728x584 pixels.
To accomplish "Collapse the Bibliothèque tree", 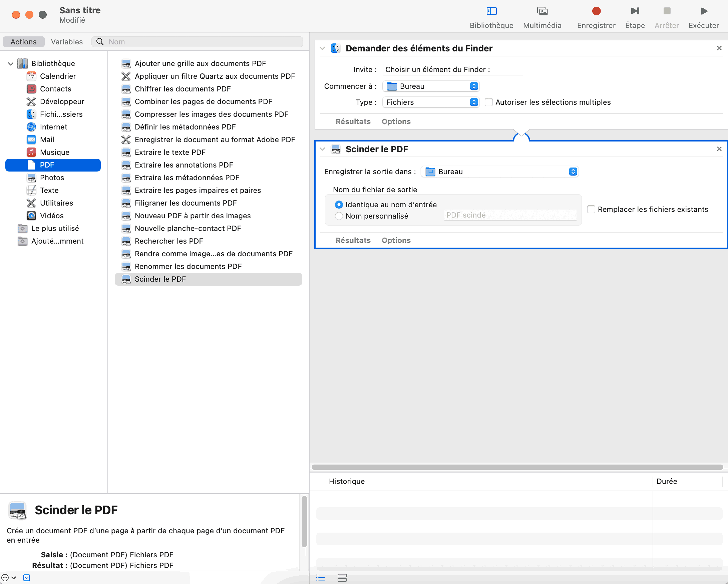I will tap(10, 63).
